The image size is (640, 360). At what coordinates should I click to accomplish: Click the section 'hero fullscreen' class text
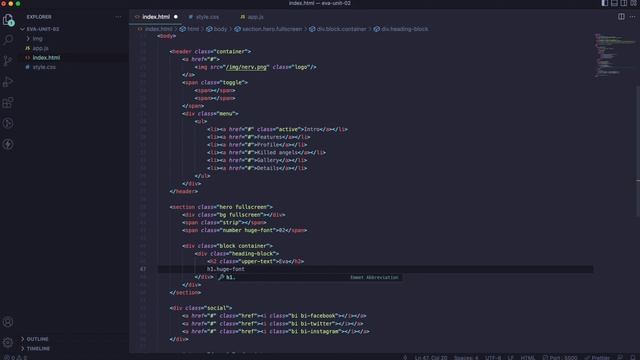pyautogui.click(x=244, y=207)
